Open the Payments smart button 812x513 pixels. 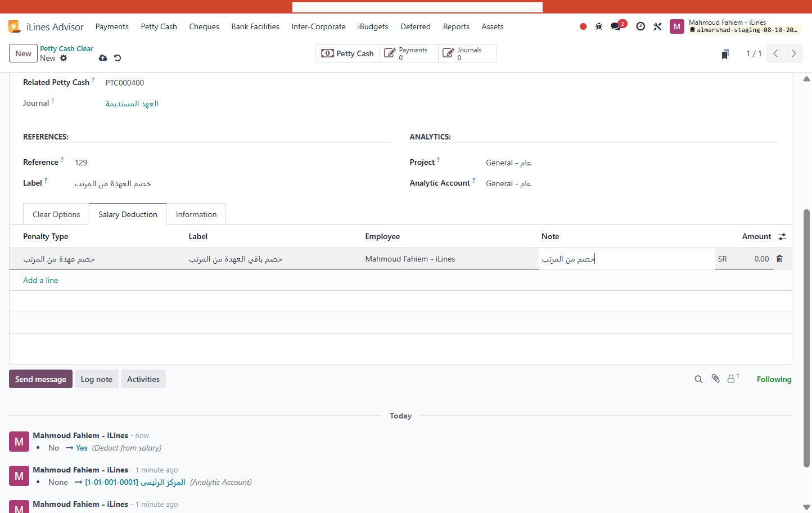pyautogui.click(x=409, y=53)
